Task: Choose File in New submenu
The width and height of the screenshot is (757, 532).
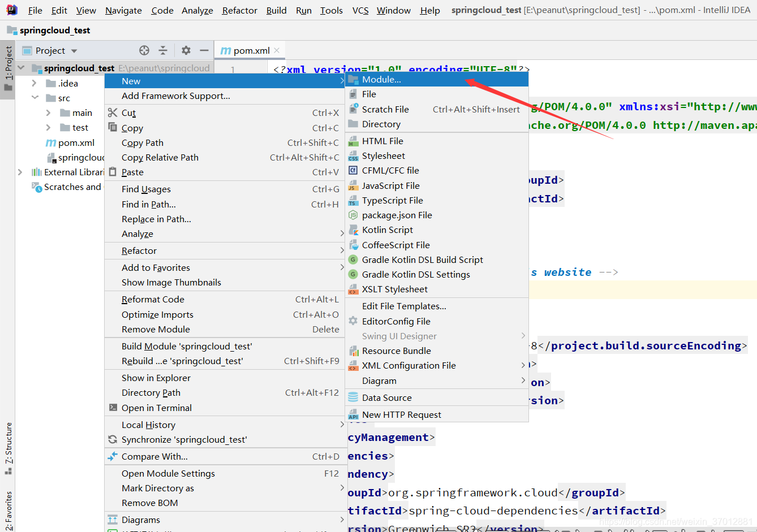Action: [x=437, y=94]
